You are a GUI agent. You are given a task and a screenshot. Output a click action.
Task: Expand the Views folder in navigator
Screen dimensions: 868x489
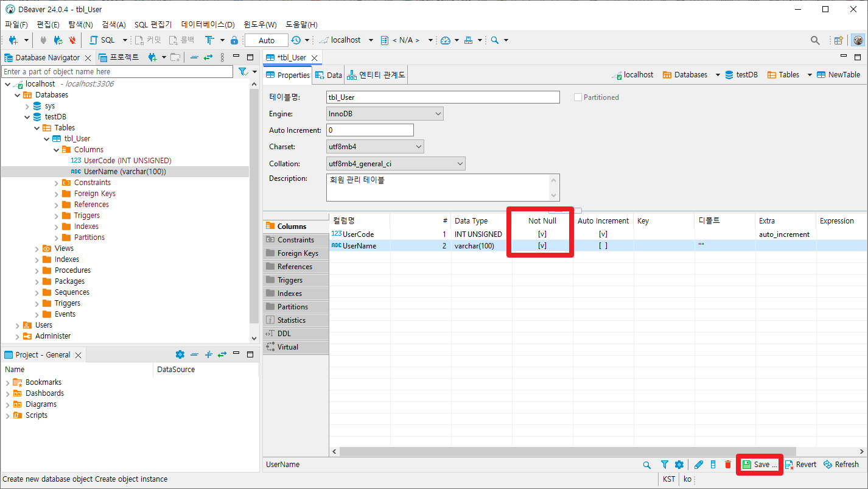coord(37,248)
